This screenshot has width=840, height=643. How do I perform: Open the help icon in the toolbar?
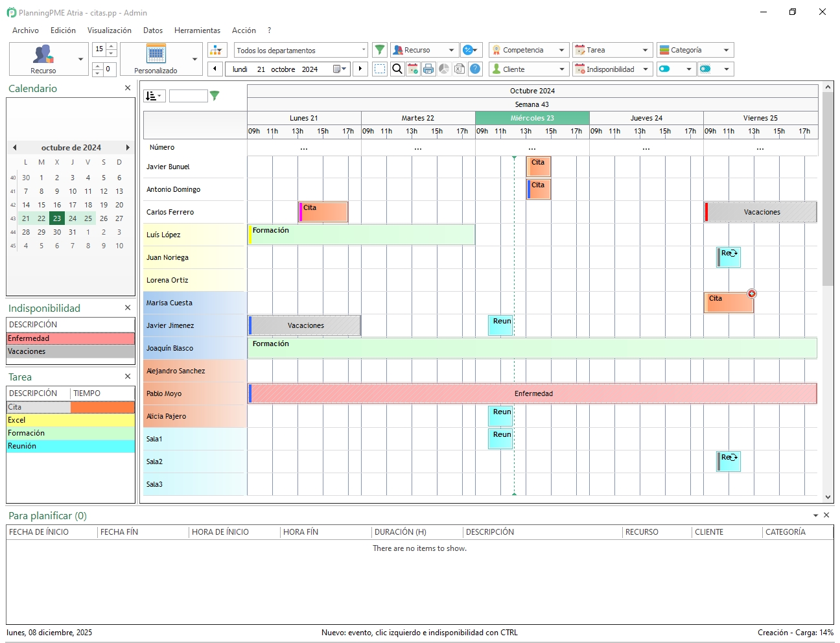(x=475, y=69)
